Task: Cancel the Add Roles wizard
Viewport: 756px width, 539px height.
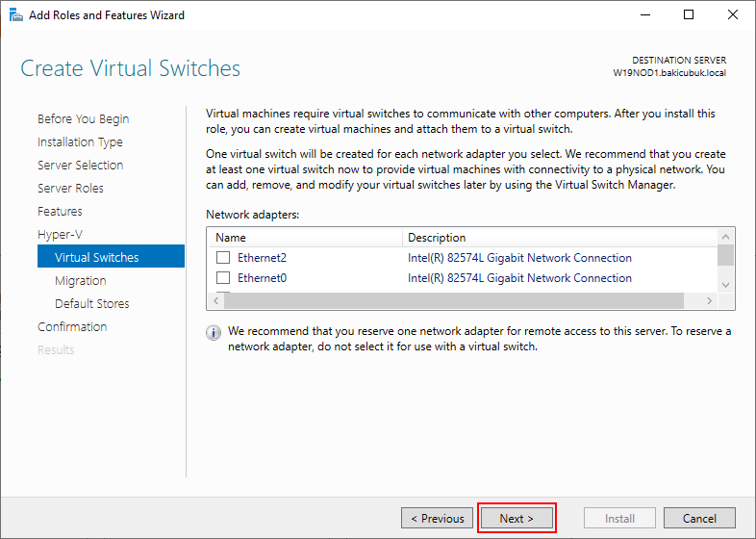Action: click(699, 519)
